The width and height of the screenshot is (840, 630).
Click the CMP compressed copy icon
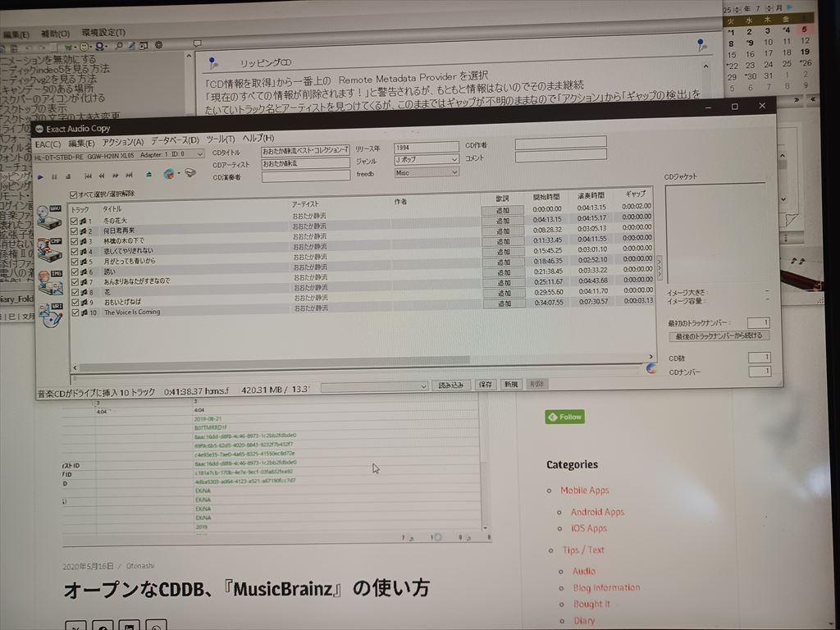coord(50,249)
